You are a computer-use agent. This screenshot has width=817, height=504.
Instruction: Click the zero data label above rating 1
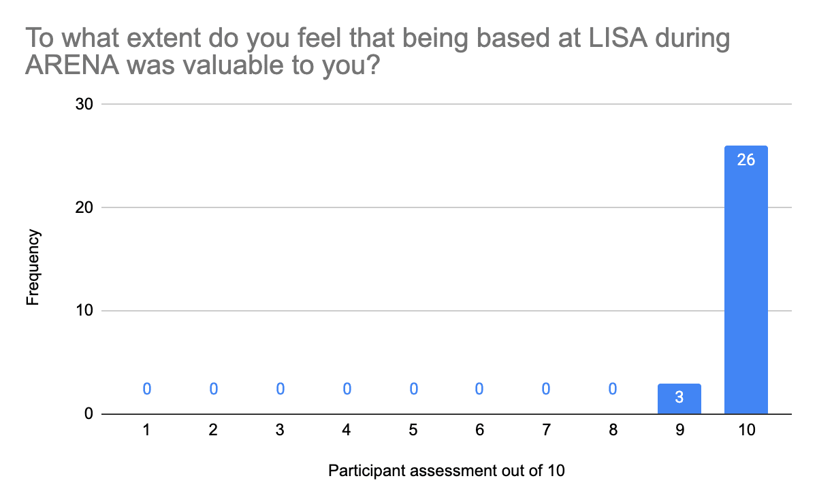tap(146, 389)
